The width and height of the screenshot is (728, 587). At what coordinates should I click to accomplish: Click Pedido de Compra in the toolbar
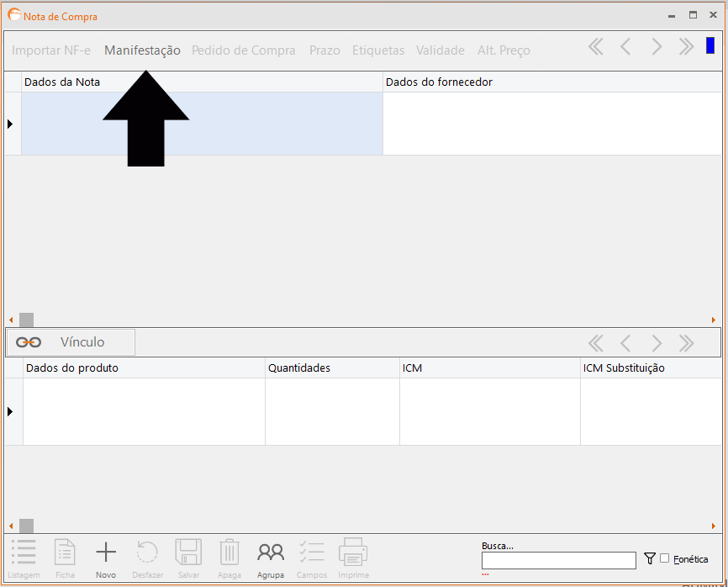[x=243, y=50]
